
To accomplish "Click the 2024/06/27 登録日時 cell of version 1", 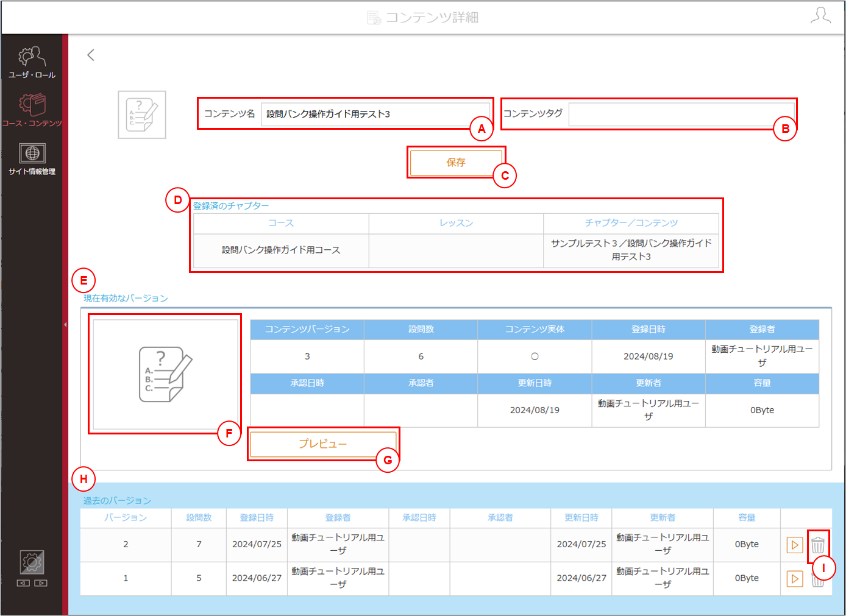I will (x=257, y=578).
